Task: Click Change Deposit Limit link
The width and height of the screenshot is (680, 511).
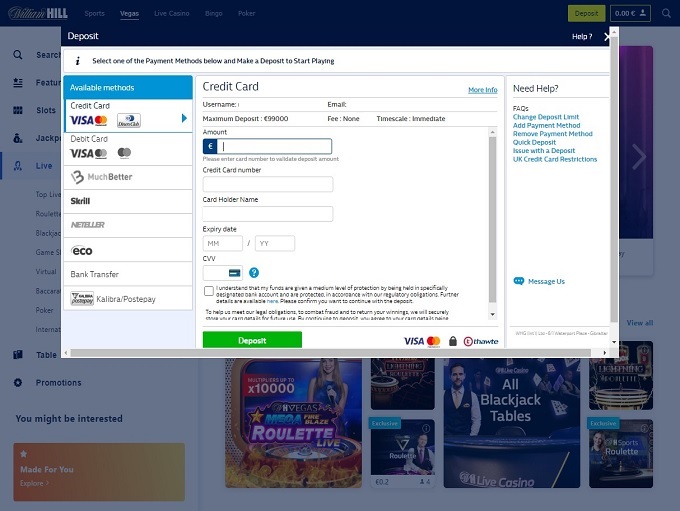Action: click(x=546, y=117)
